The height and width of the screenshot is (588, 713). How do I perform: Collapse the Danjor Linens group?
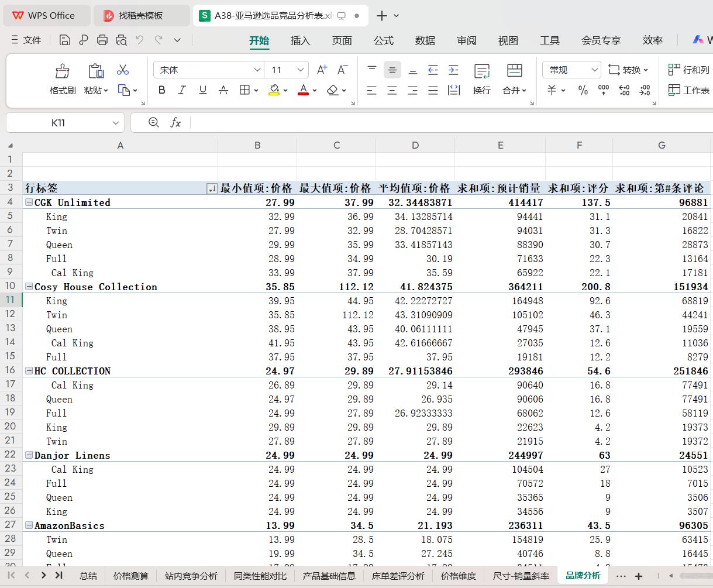coord(29,455)
